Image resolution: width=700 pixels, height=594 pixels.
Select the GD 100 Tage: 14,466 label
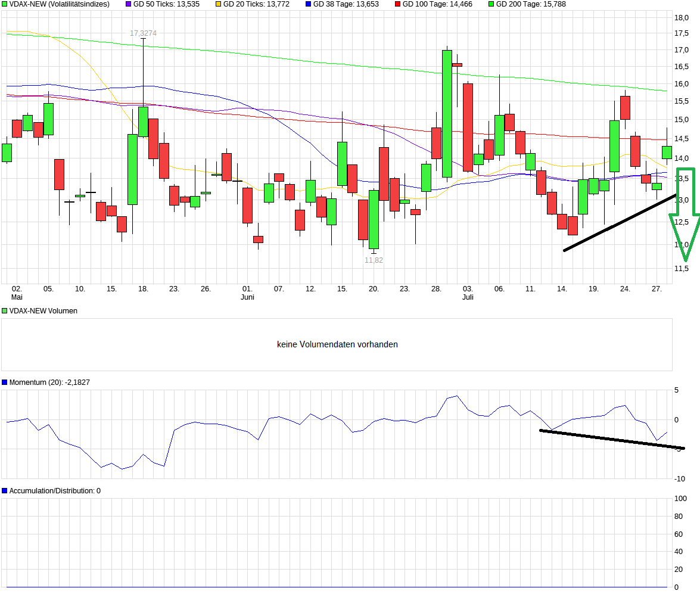[x=437, y=4]
